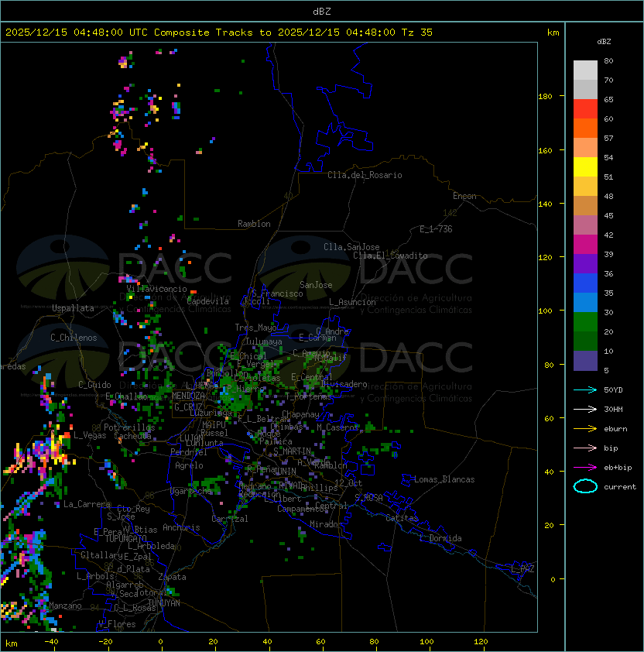This screenshot has height=652, width=644.
Task: Click the cyan current ellipse icon
Action: 585,486
